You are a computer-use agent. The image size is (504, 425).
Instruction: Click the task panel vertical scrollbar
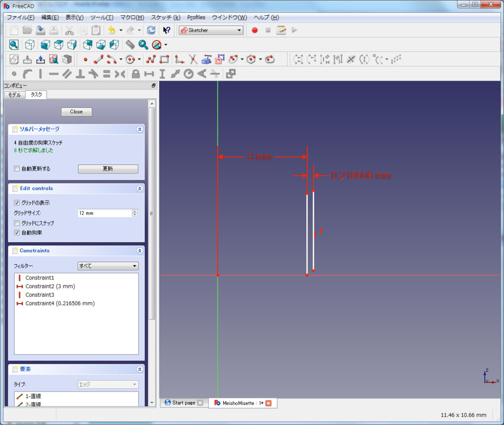pyautogui.click(x=152, y=213)
